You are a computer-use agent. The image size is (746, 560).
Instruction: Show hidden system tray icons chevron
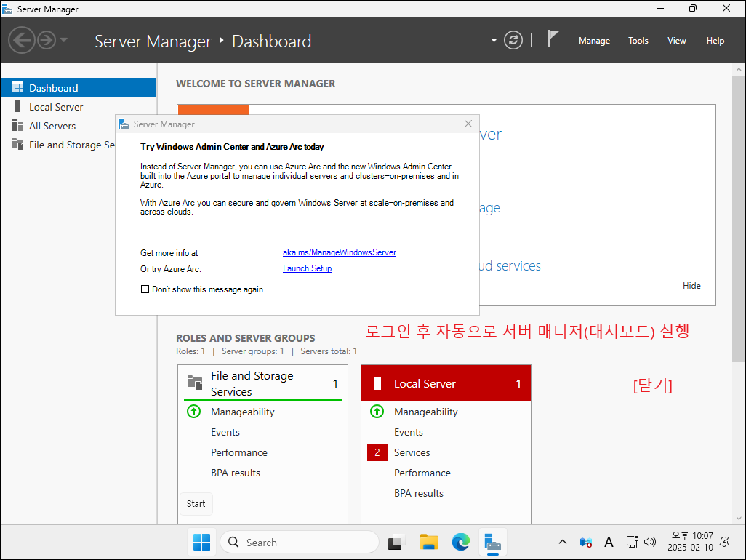tap(562, 542)
